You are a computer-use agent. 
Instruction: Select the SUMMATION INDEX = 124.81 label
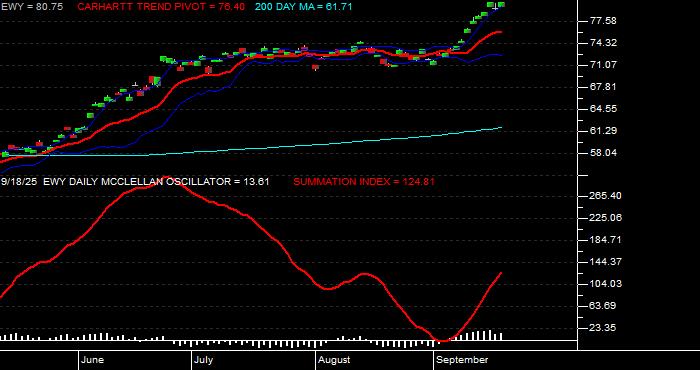[364, 182]
